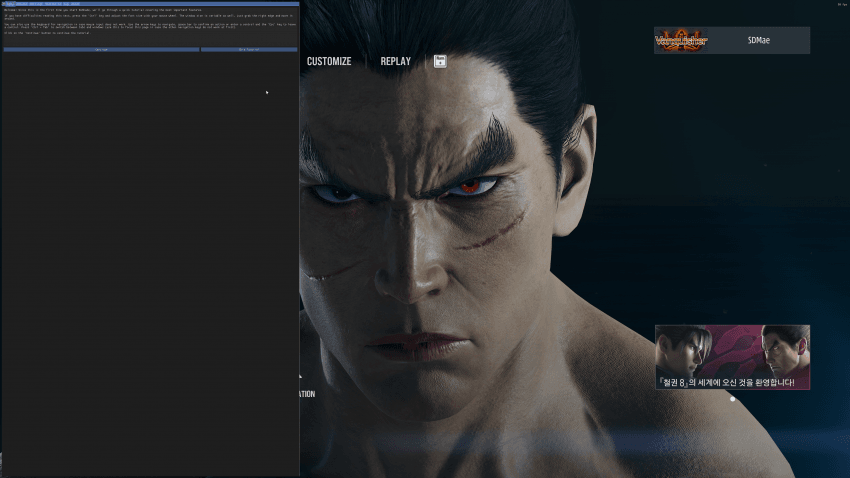The image size is (850, 478).
Task: Click the orange rank emblem beside SDMae
Action: 681,41
